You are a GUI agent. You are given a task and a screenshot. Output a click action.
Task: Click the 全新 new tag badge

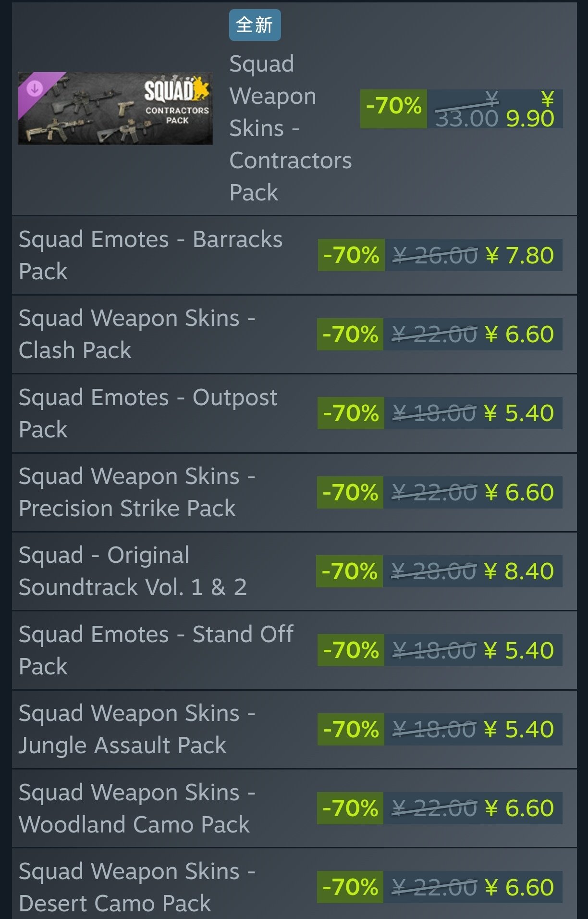point(255,25)
